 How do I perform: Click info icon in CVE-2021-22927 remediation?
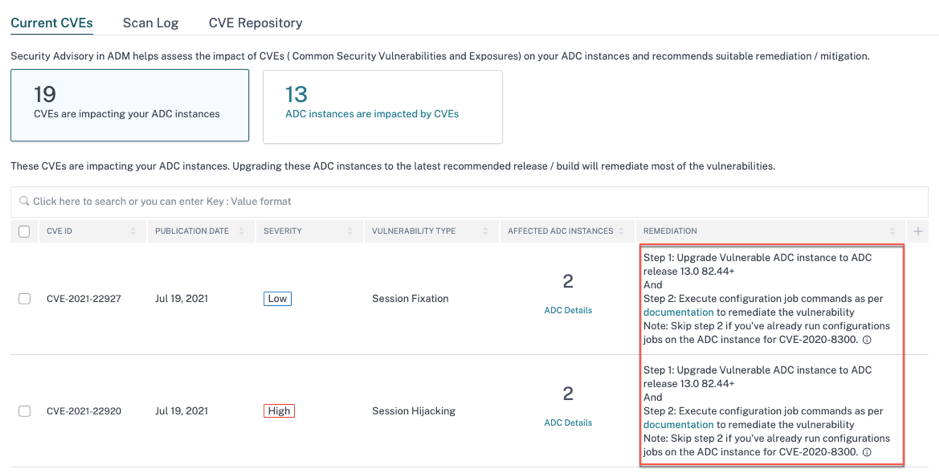[x=867, y=340]
